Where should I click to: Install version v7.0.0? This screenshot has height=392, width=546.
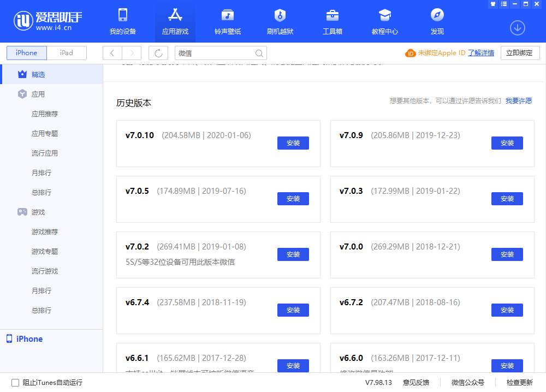(x=507, y=254)
